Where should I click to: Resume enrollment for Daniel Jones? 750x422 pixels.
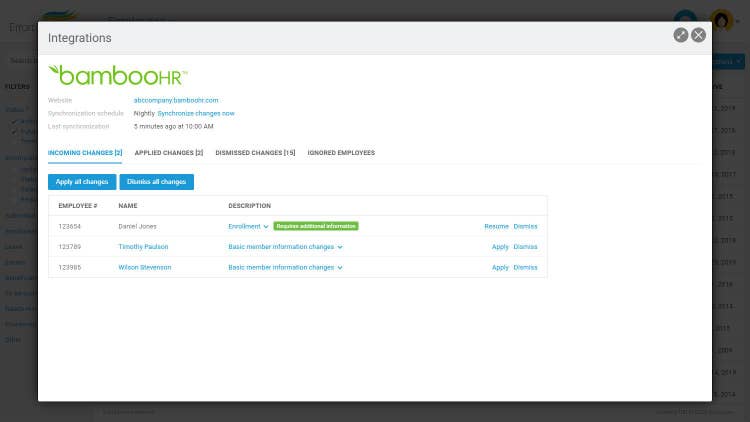[496, 226]
